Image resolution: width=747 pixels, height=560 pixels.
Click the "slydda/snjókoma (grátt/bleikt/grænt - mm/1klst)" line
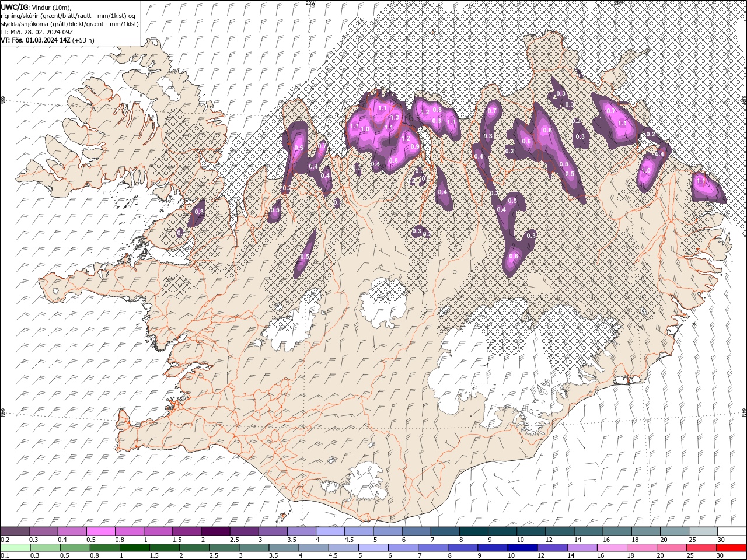69,24
